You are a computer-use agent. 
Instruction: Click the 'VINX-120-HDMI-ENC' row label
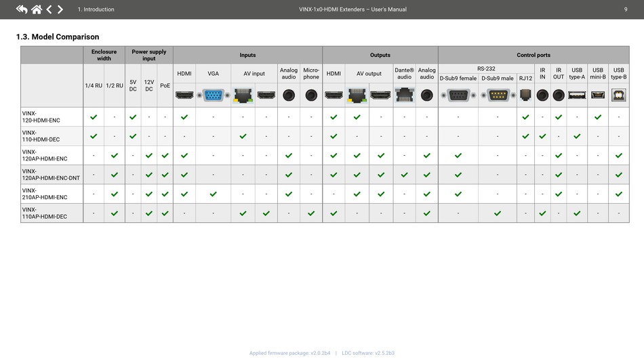click(41, 117)
